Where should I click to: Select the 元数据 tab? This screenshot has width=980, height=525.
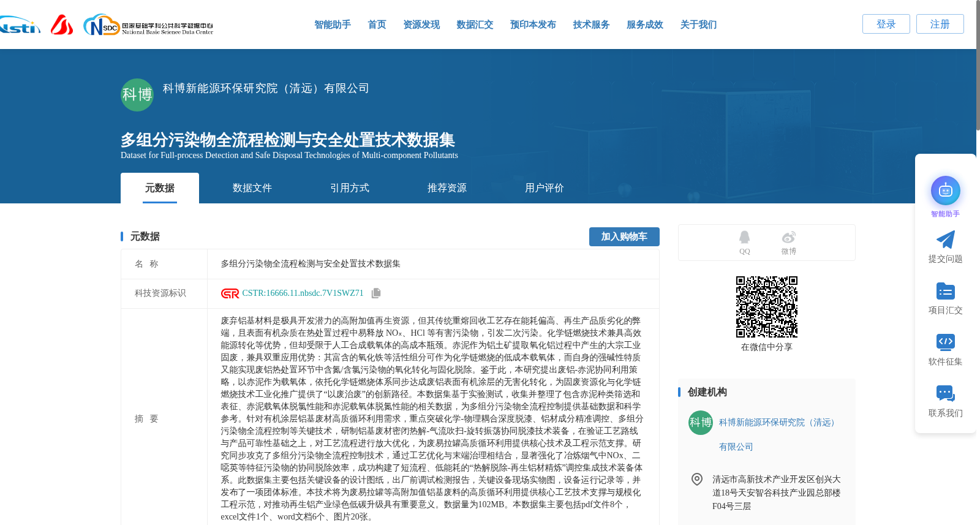point(160,188)
